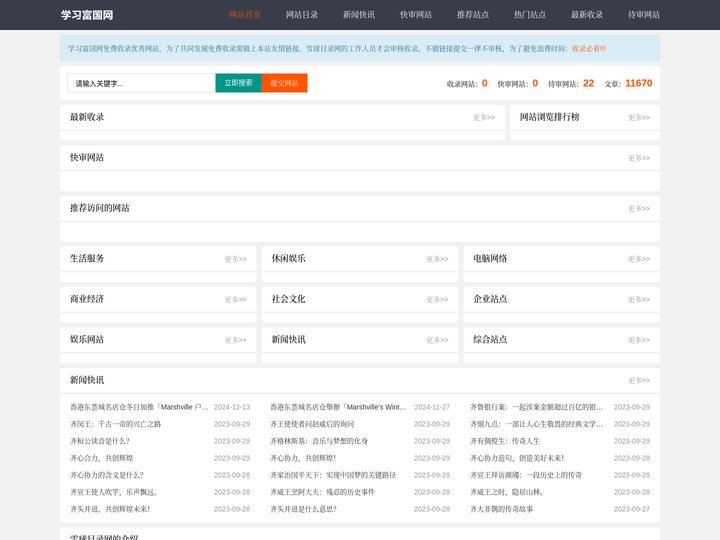
Task: Open 企业站点 category heading
Action: tap(490, 299)
